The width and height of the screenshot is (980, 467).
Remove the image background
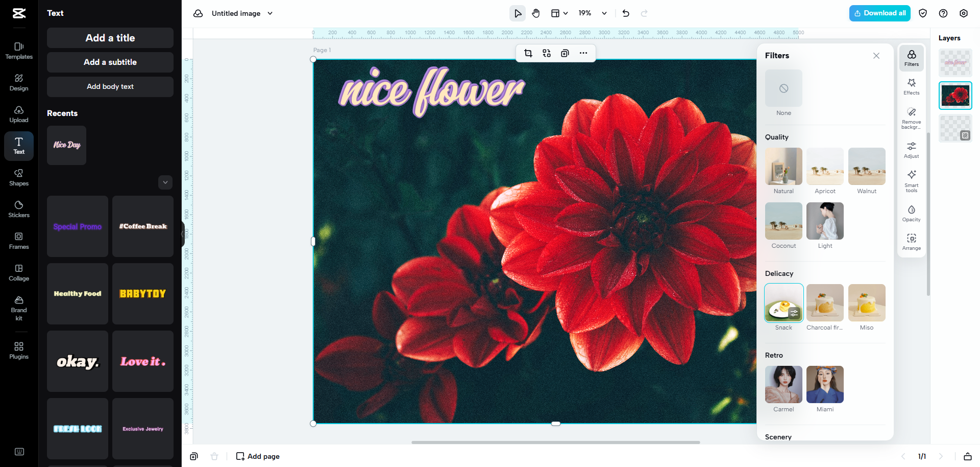[911, 118]
